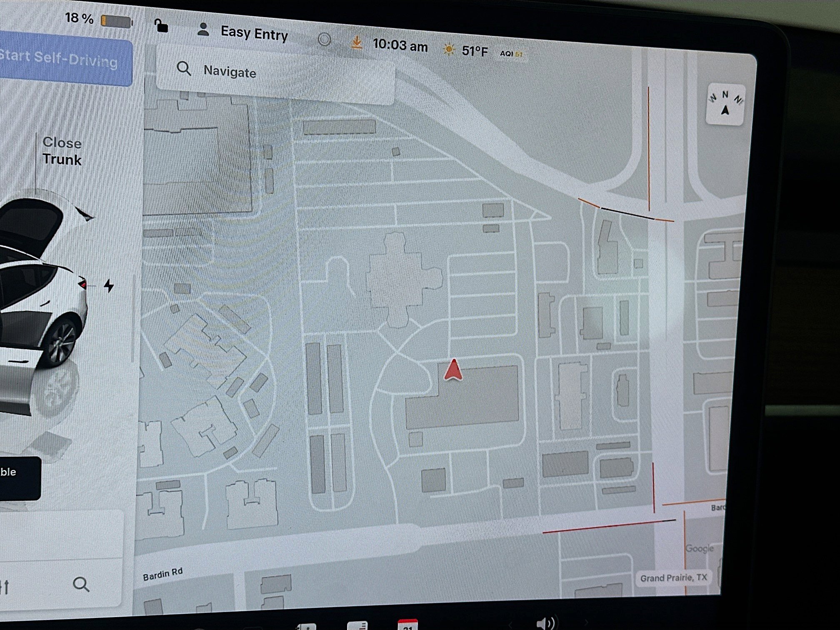Open the search magnifier in the left vehicle panel
This screenshot has width=840, height=630.
click(x=80, y=585)
